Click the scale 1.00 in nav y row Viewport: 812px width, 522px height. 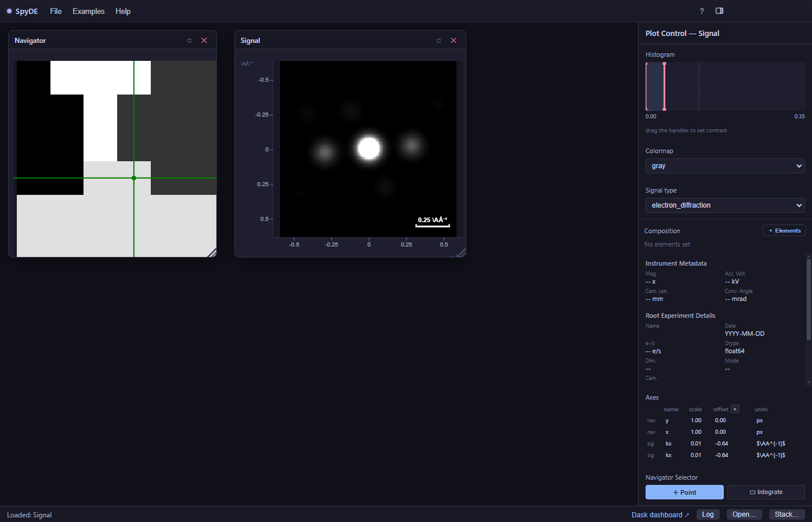coord(696,420)
